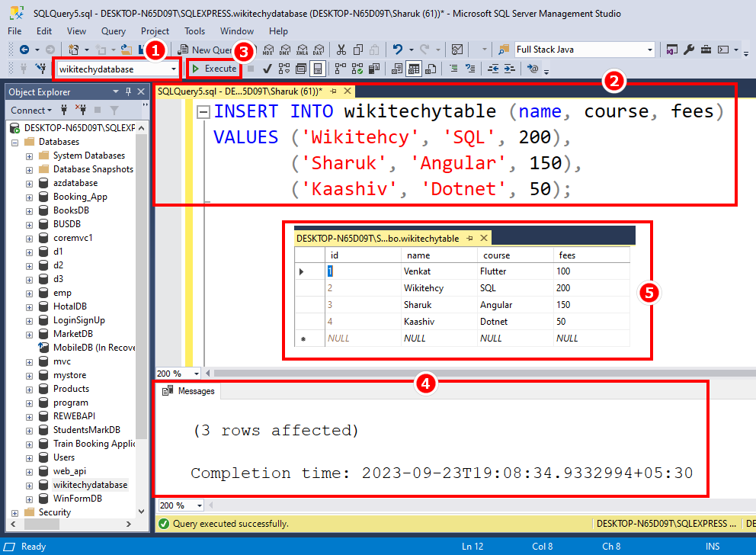Click the Copy icon in the toolbar
This screenshot has height=555, width=756.
click(x=356, y=49)
